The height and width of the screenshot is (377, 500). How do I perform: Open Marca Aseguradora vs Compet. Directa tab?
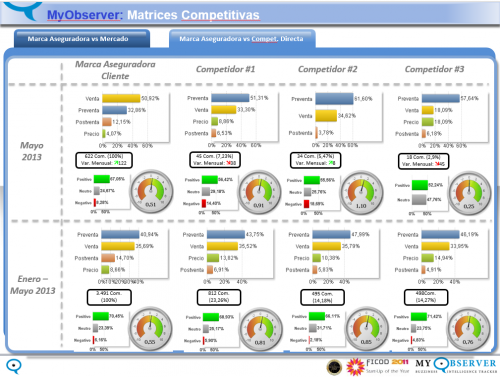pos(241,39)
